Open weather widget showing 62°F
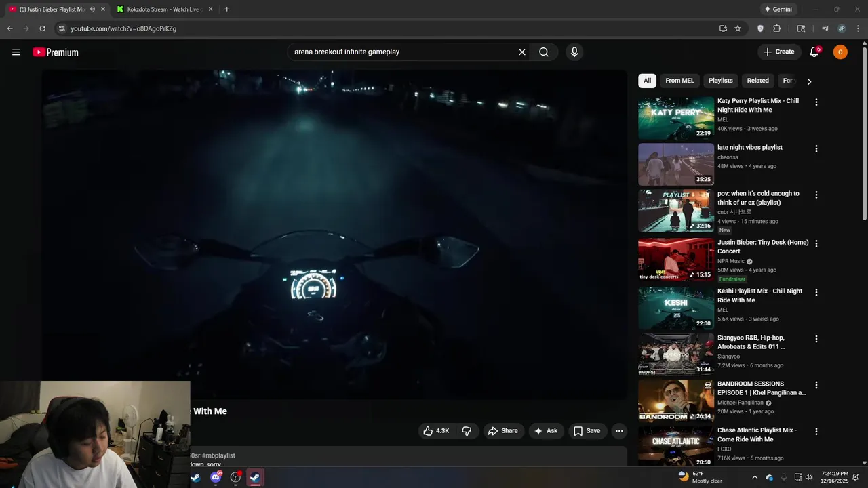 [700, 477]
